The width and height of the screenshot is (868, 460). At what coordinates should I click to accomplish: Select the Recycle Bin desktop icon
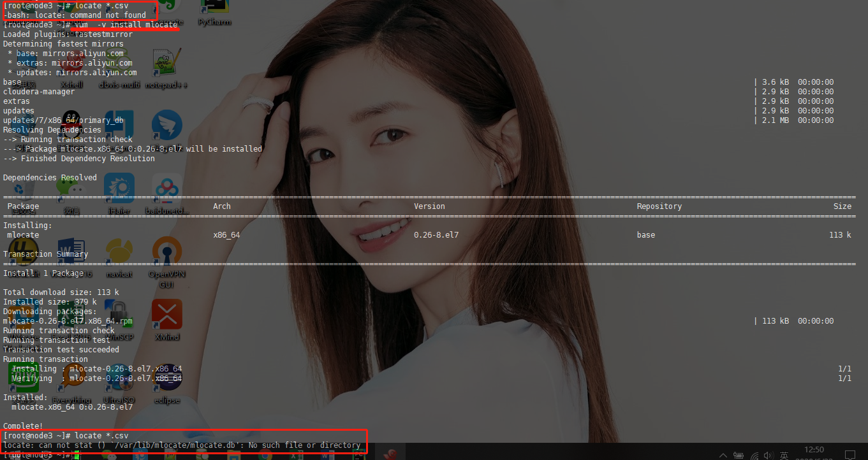[x=23, y=194]
